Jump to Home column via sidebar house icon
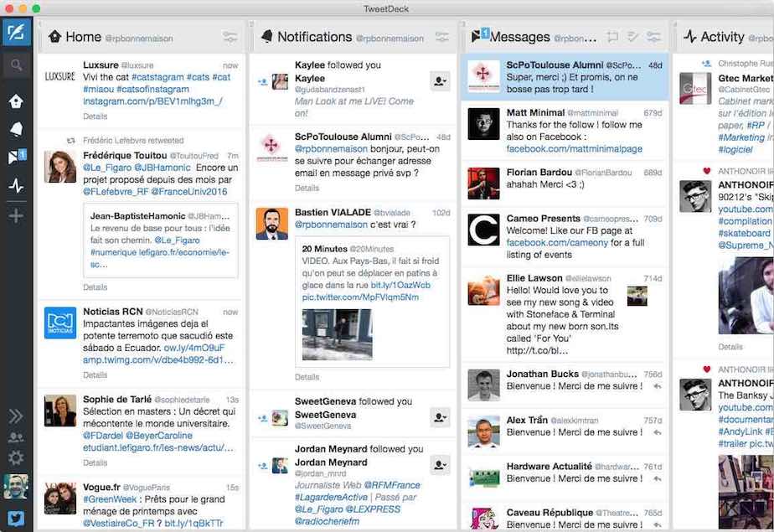This screenshot has height=532, width=774. (x=16, y=101)
